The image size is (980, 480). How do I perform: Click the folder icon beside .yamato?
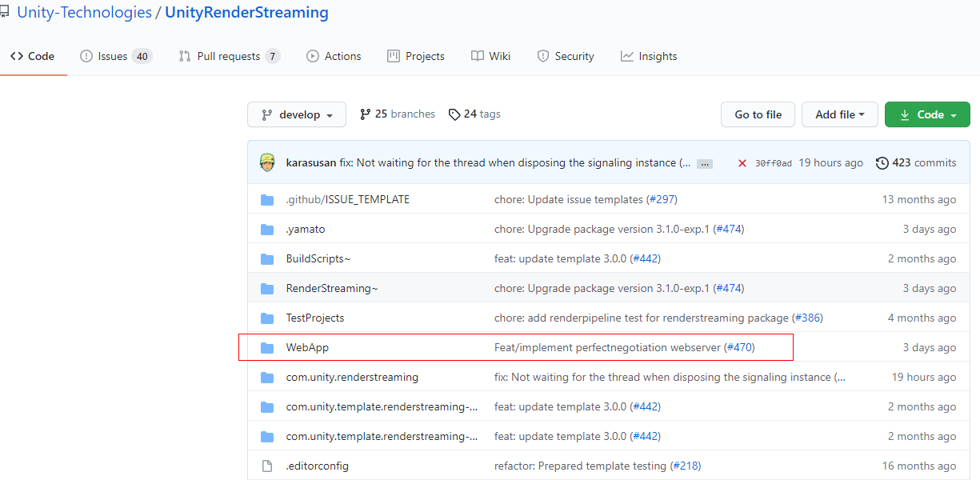[x=267, y=229]
